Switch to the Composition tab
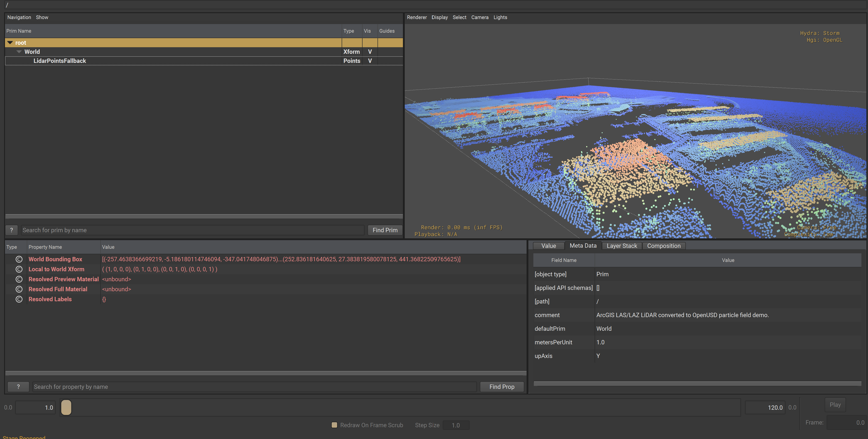Viewport: 868px width, 439px height. [x=663, y=246]
